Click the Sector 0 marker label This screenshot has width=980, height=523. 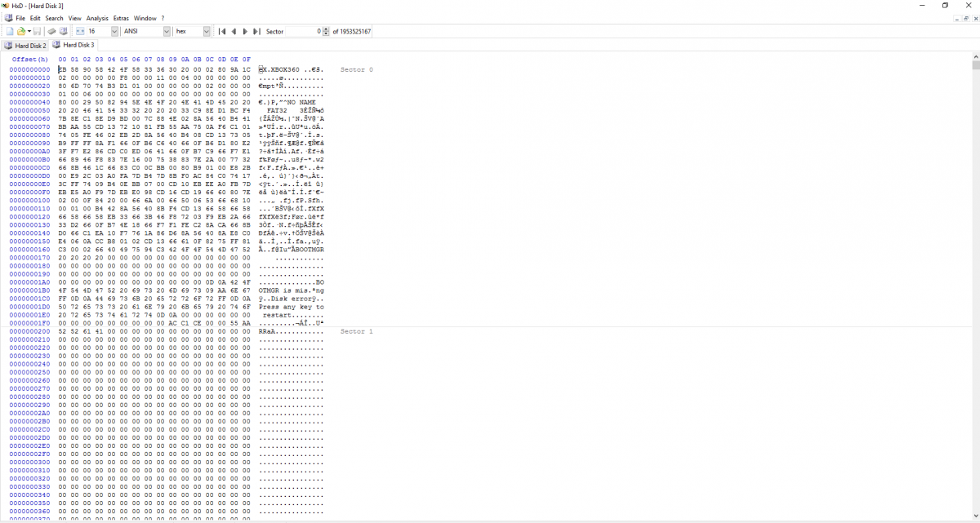(356, 70)
